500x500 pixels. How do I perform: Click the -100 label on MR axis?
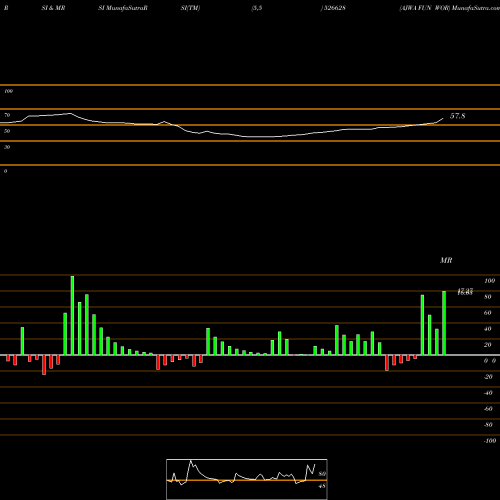click(x=489, y=441)
